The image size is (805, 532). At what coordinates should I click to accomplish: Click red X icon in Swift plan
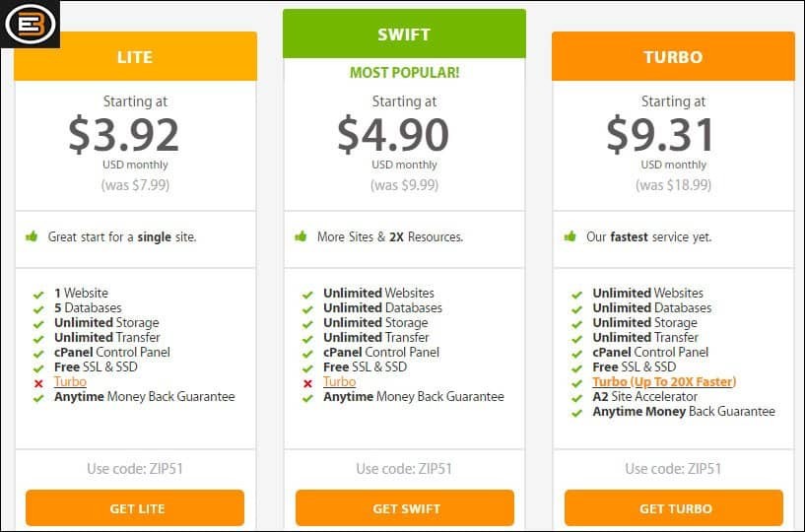click(x=307, y=383)
